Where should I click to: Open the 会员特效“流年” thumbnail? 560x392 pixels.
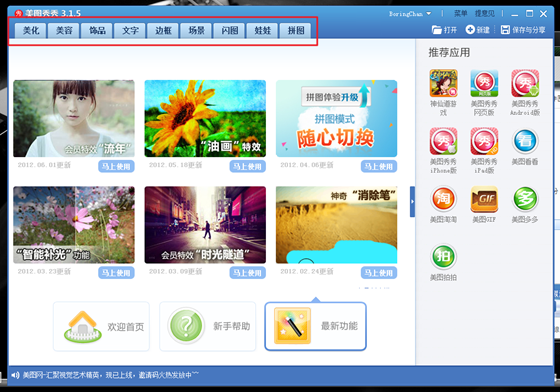[x=74, y=119]
